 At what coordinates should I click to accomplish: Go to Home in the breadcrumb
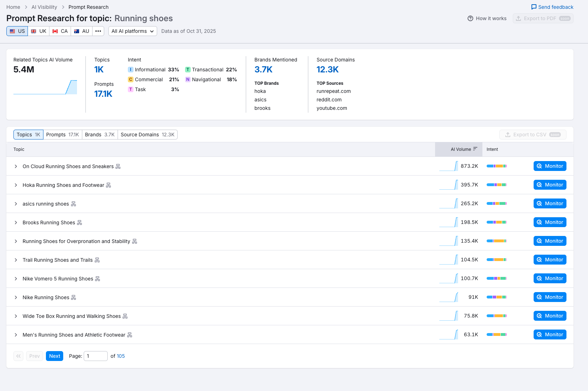13,7
